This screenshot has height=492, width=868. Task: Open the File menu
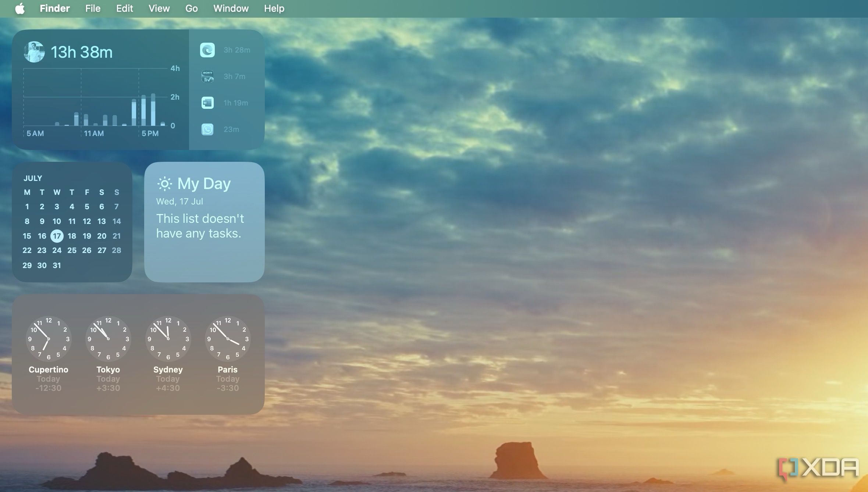93,8
